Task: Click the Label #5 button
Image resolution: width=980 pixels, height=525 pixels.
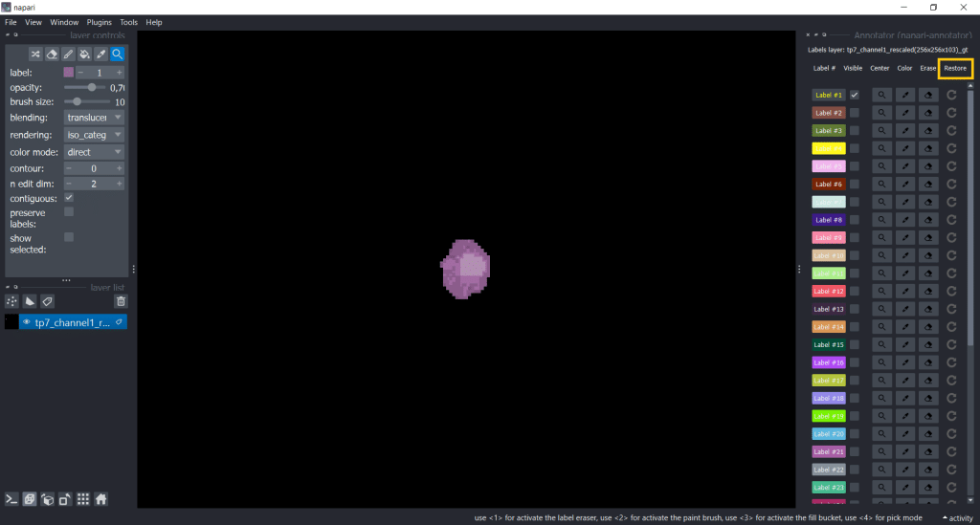Action: 828,166
